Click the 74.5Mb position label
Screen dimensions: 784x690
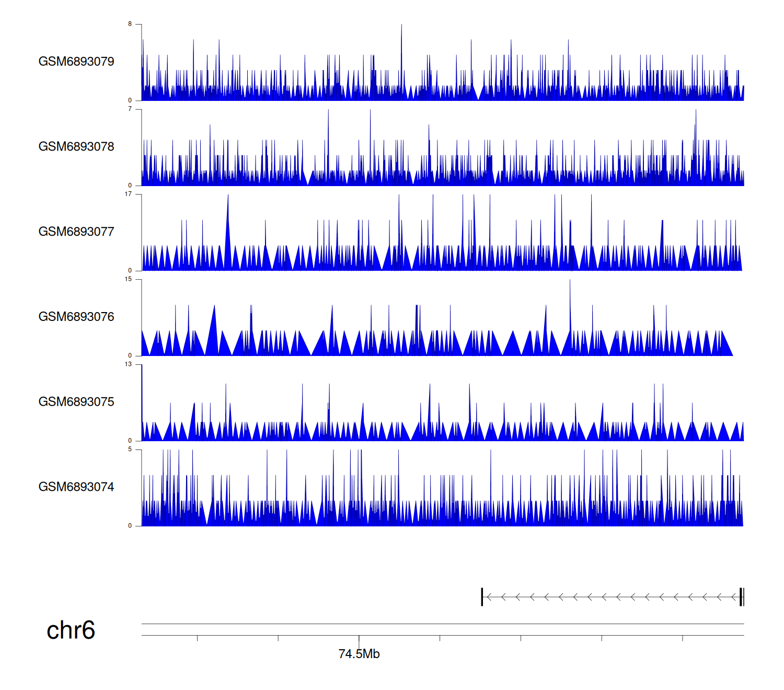click(359, 654)
